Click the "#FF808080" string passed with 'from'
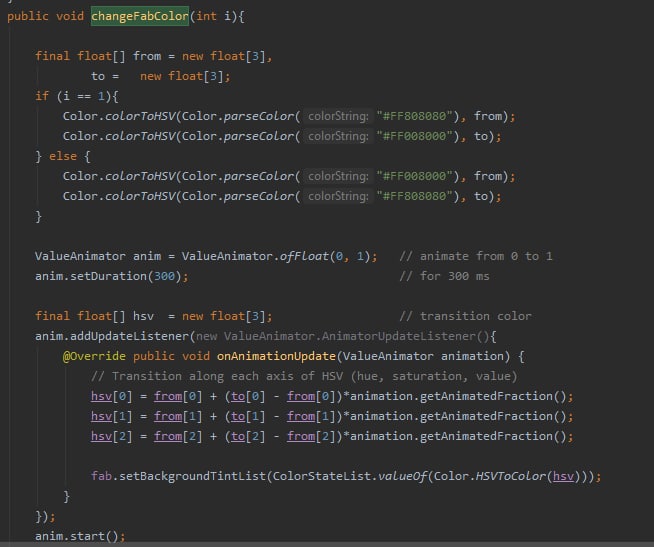The height and width of the screenshot is (547, 654). coord(415,116)
